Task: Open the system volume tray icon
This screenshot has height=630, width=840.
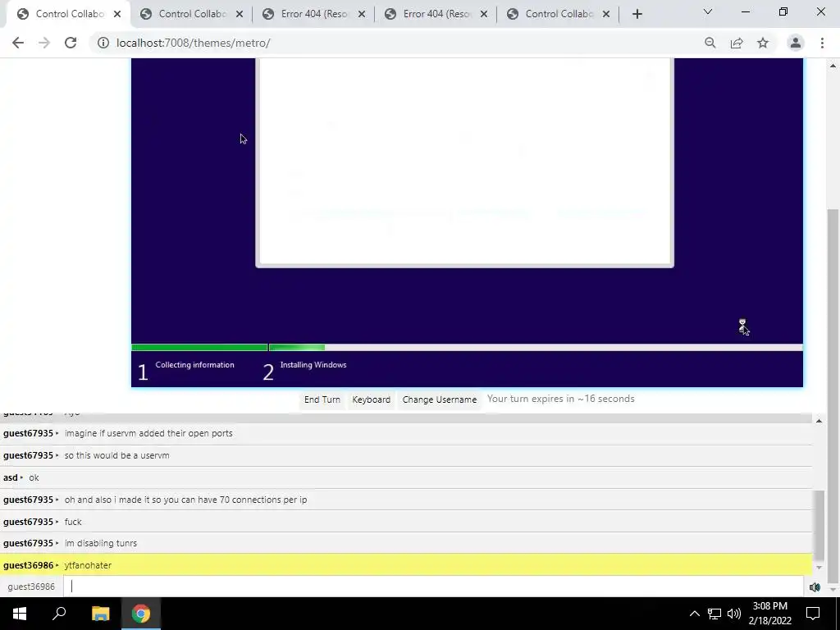Action: tap(734, 614)
